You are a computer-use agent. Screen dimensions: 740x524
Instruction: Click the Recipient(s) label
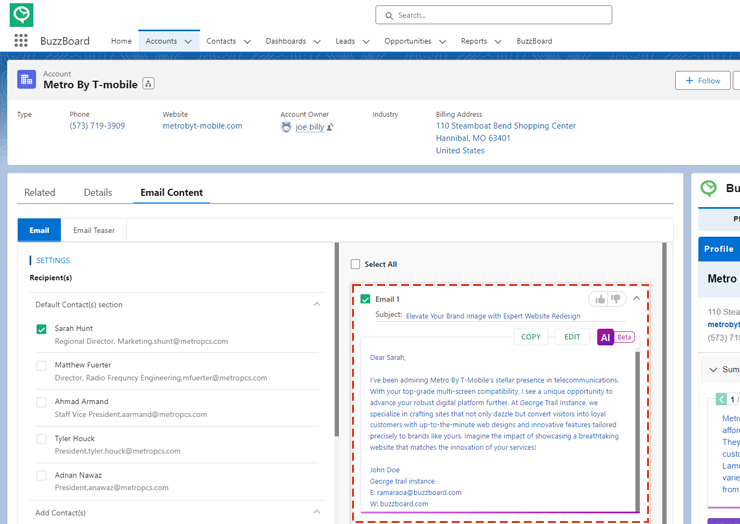pyautogui.click(x=50, y=278)
